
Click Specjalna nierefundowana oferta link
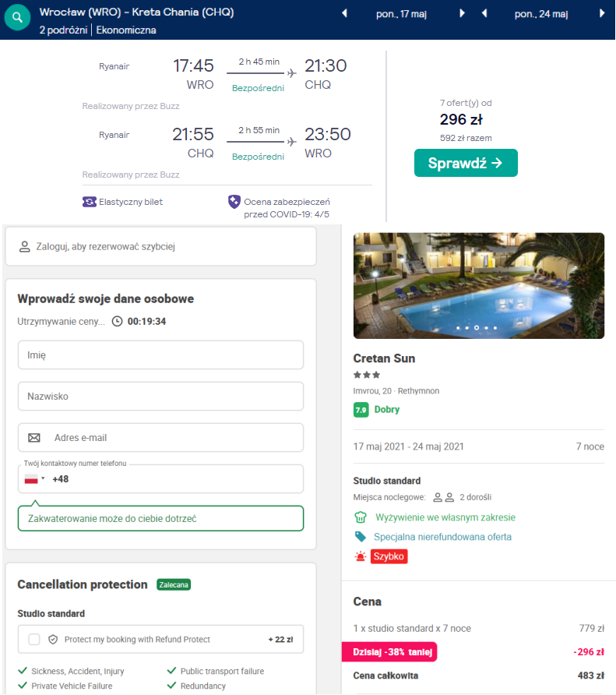point(443,537)
